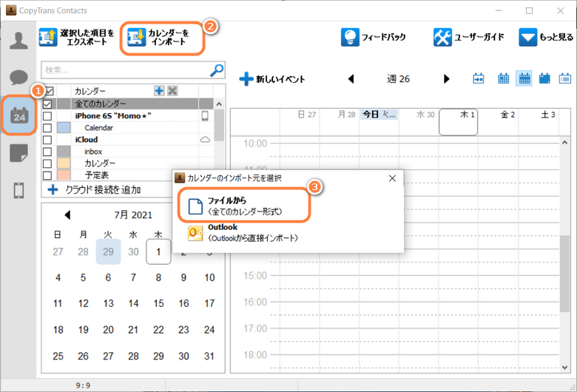The image size is (577, 392).
Task: Go to previous month in mini calendar
Action: tap(67, 215)
